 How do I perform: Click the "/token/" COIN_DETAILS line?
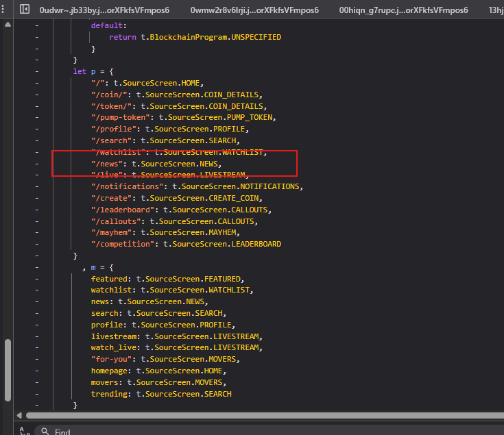point(179,106)
